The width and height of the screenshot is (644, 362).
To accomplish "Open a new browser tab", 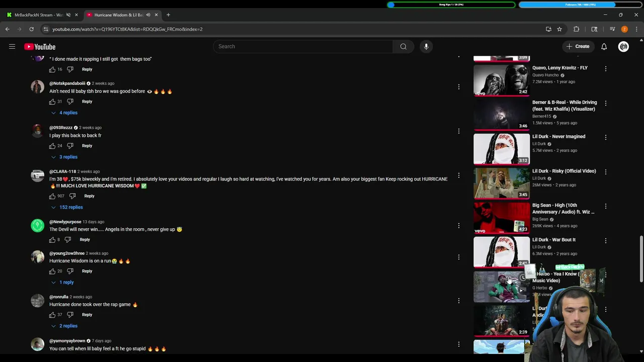I will tap(168, 15).
